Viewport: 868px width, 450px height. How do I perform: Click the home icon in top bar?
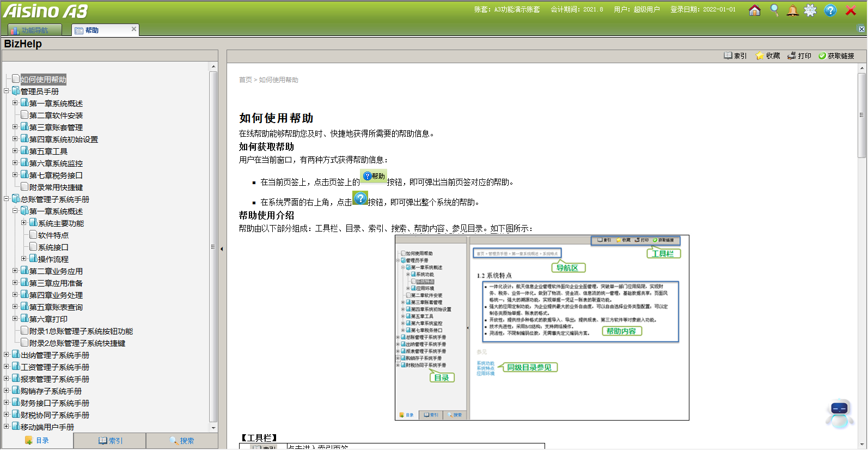[x=755, y=10]
